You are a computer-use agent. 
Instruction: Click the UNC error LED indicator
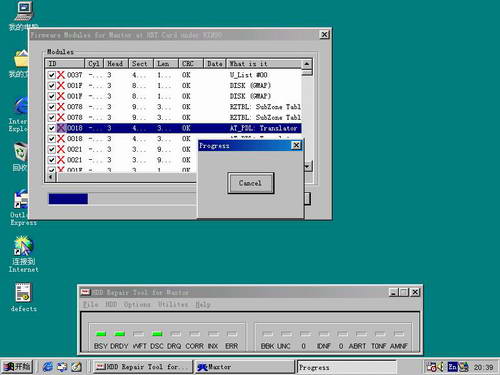tap(286, 334)
